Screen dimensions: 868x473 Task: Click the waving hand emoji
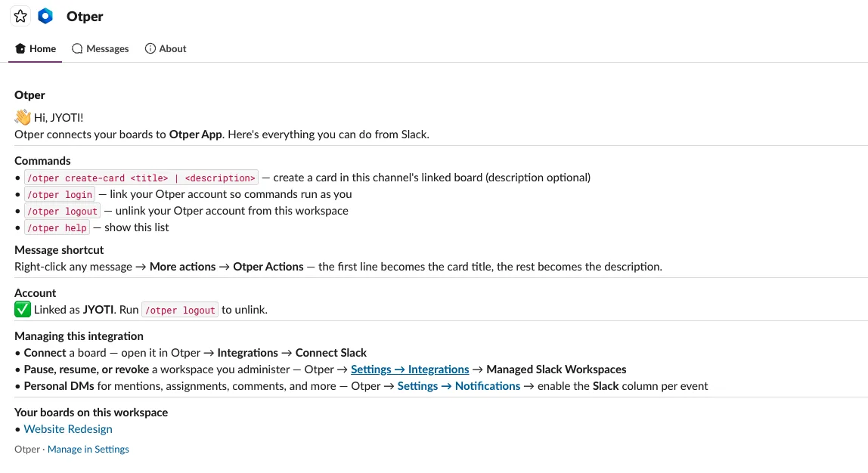pyautogui.click(x=23, y=117)
